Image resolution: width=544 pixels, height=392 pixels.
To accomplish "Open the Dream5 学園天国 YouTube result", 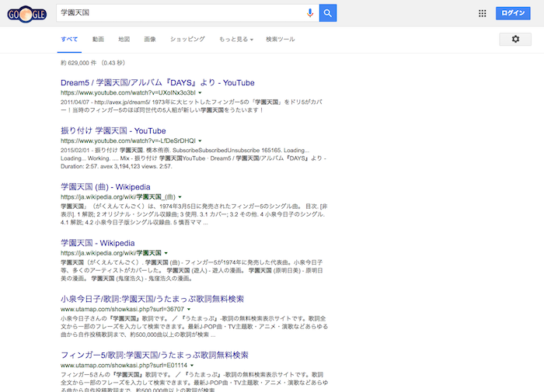I will pos(157,82).
